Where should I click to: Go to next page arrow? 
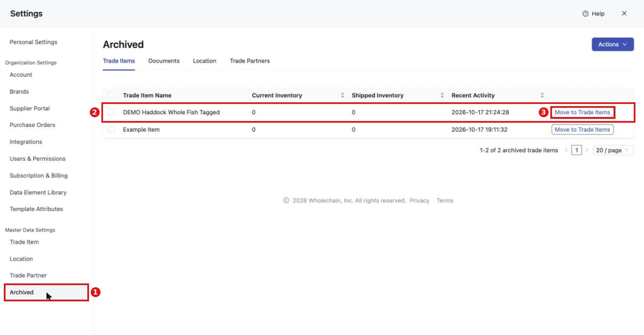(x=586, y=150)
